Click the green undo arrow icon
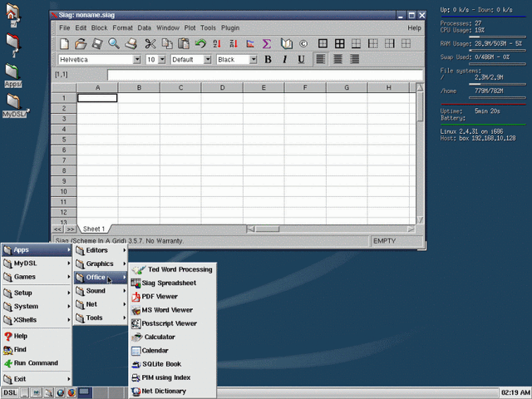532x399 pixels. 200,43
